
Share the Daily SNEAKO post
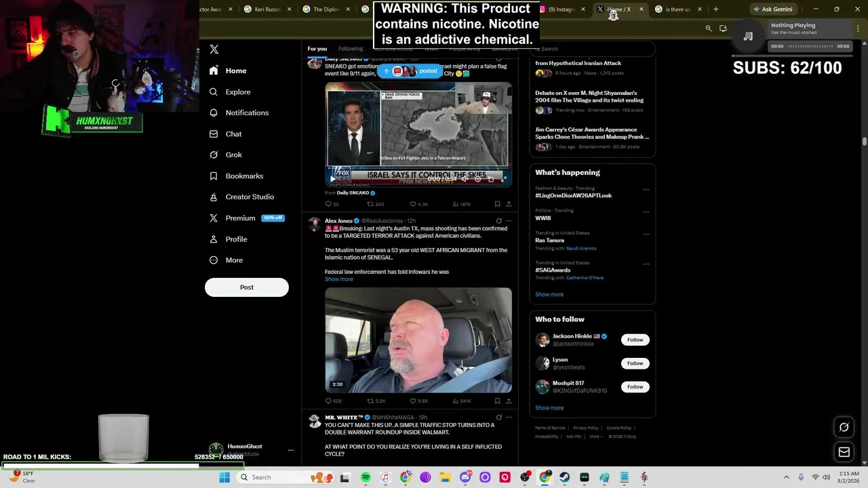click(509, 204)
